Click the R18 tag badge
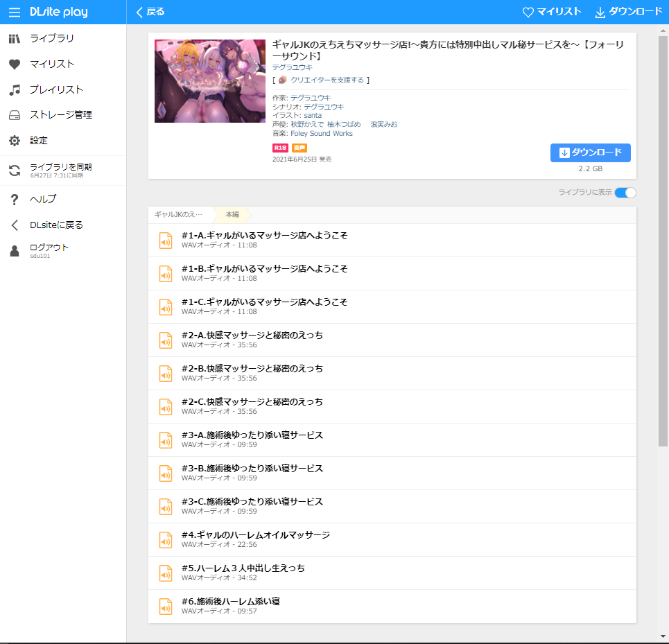Viewport: 669px width, 644px height. click(280, 148)
